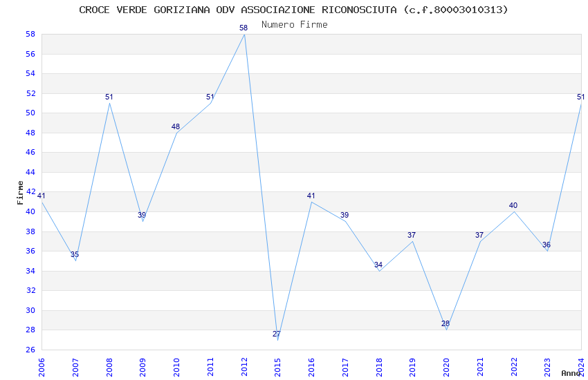Click the y-axis tick value 34

[x=30, y=271]
